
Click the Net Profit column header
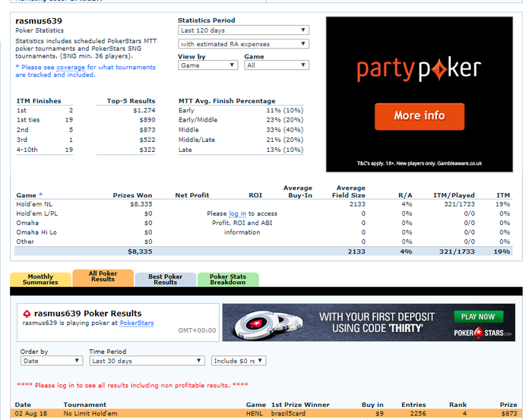click(x=192, y=195)
